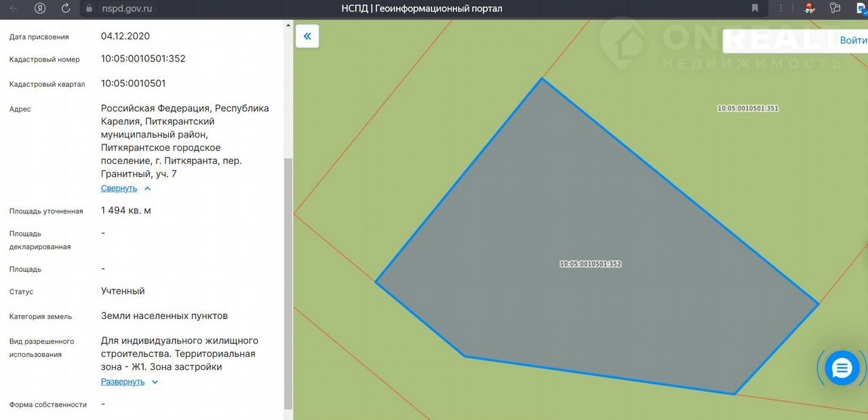The height and width of the screenshot is (420, 868).
Task: Click the browser back arrow
Action: click(x=14, y=9)
